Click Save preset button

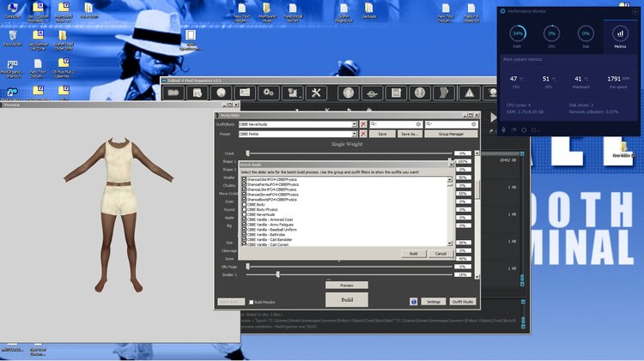[x=382, y=134]
